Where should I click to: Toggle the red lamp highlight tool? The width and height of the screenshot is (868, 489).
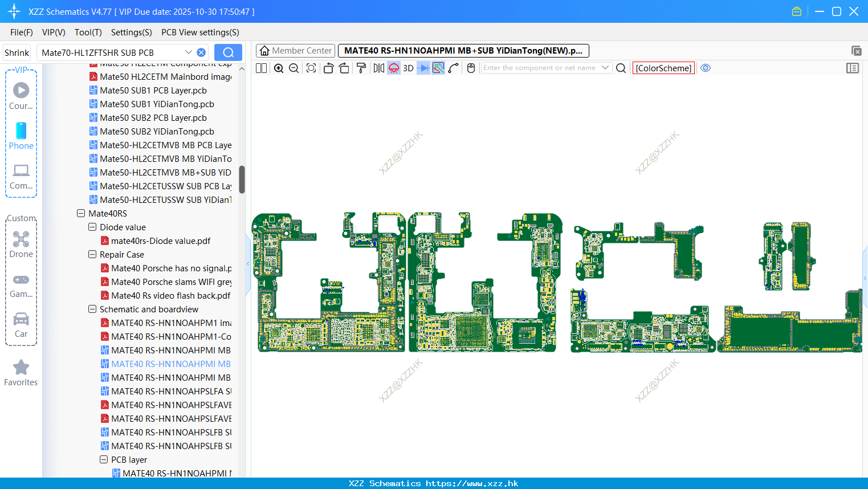[x=394, y=68]
